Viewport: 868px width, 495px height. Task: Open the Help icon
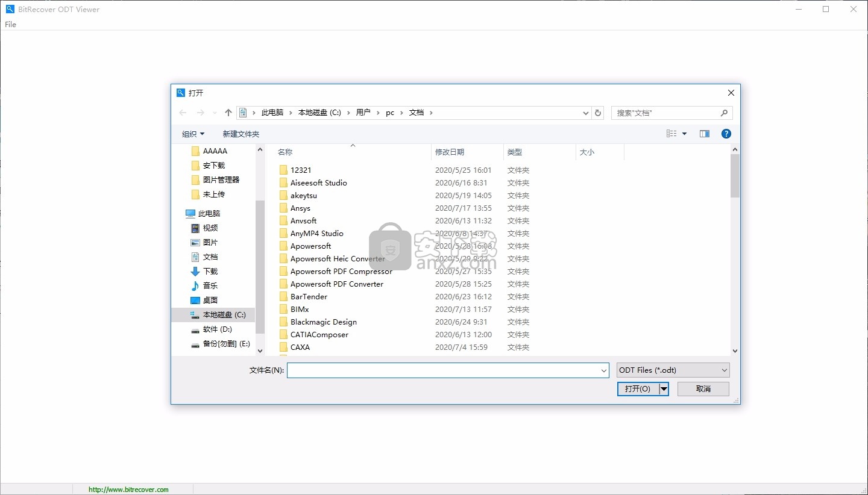tap(726, 134)
